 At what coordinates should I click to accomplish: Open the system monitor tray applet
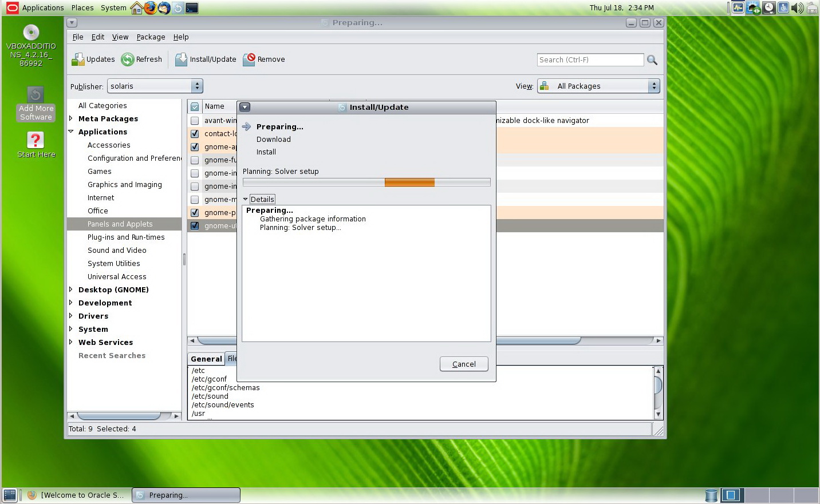[738, 8]
